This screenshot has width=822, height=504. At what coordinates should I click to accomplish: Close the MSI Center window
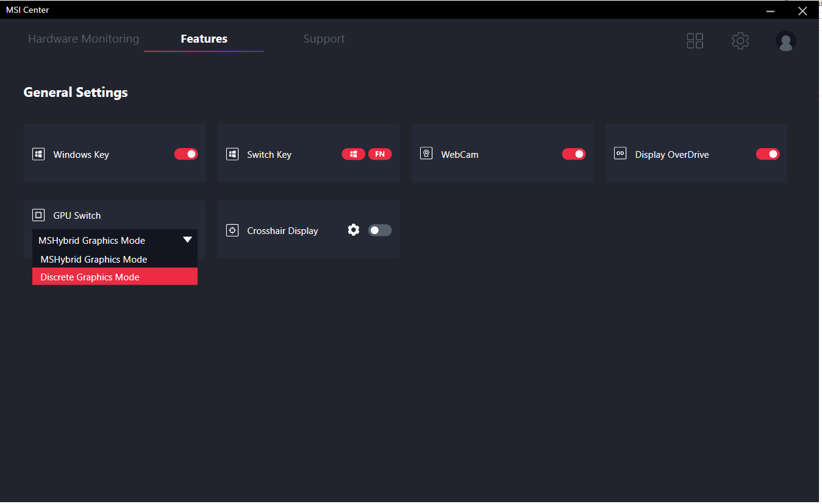coord(802,11)
